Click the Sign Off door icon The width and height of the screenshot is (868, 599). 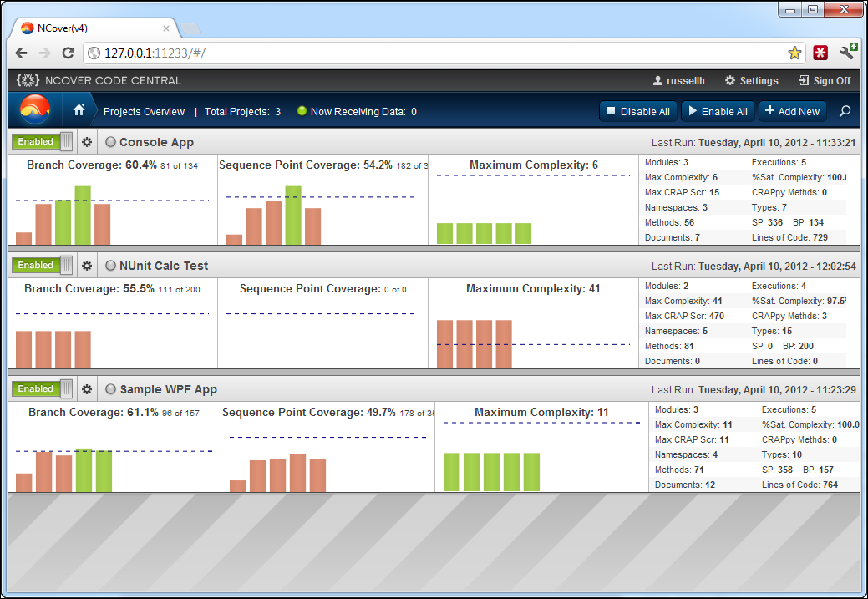point(803,80)
